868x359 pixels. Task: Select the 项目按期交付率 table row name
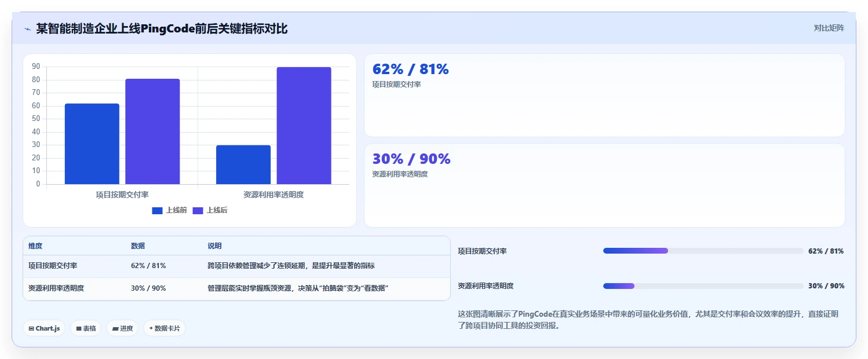point(53,266)
